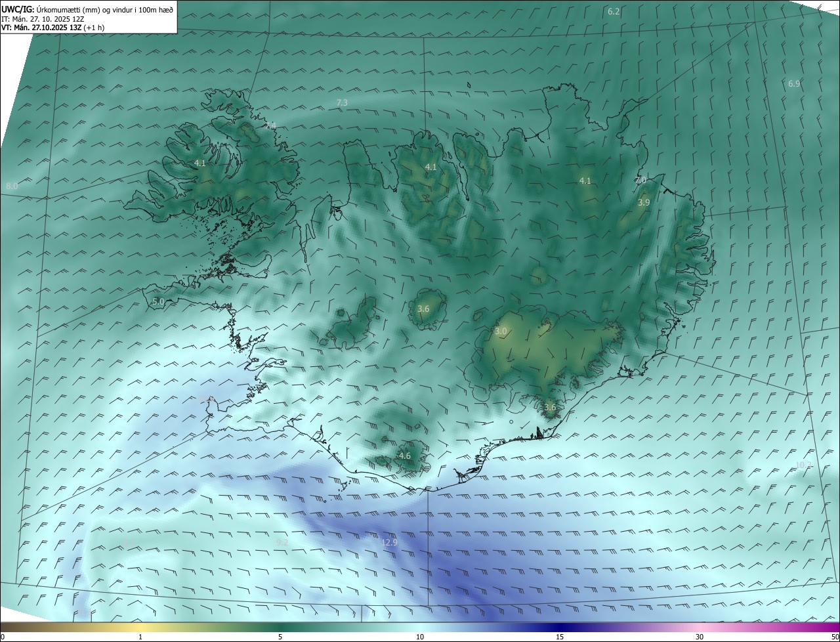Click the 3.6 value on Hofsjökull glacier

423,309
